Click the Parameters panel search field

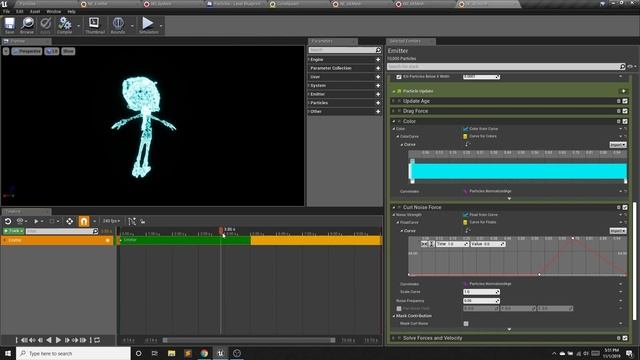coord(345,50)
